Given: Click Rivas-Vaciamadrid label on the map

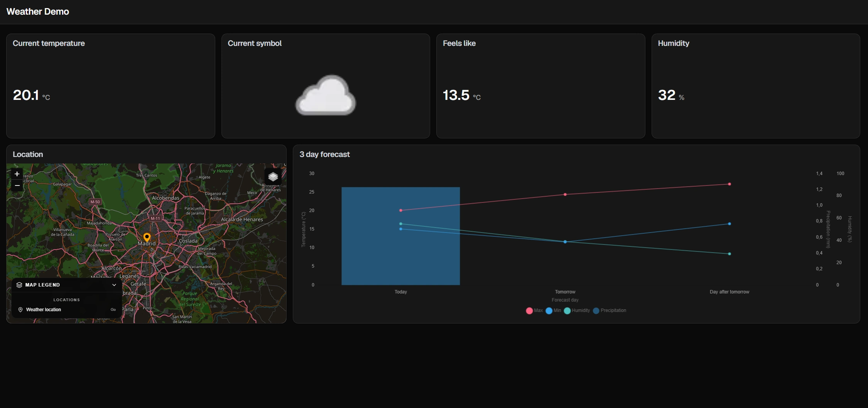Looking at the screenshot, I should [x=195, y=266].
